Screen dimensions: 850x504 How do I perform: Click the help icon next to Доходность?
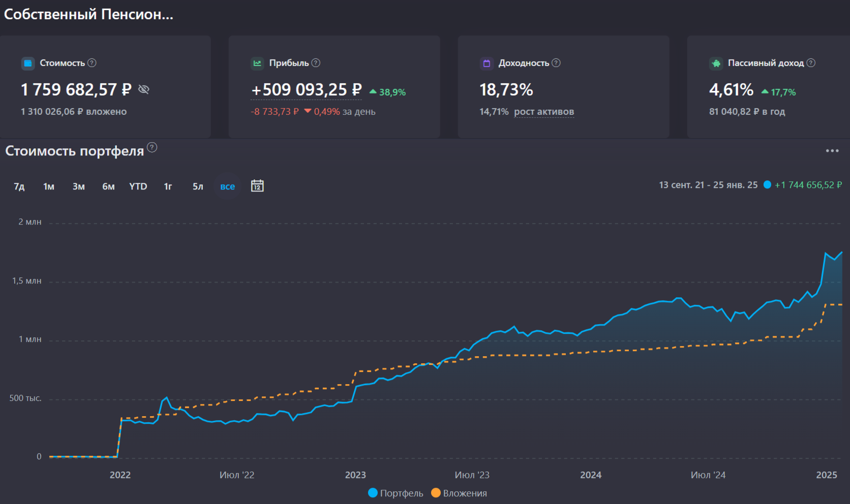pyautogui.click(x=556, y=63)
